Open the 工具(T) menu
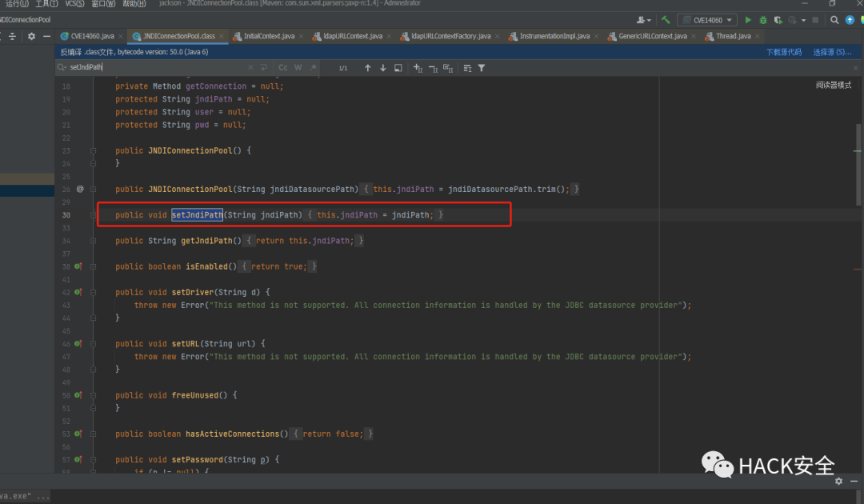Viewport: 864px width, 504px height. (46, 3)
